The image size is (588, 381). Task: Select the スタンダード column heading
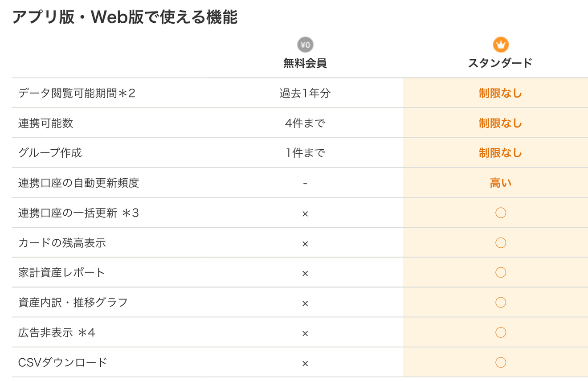pyautogui.click(x=500, y=63)
